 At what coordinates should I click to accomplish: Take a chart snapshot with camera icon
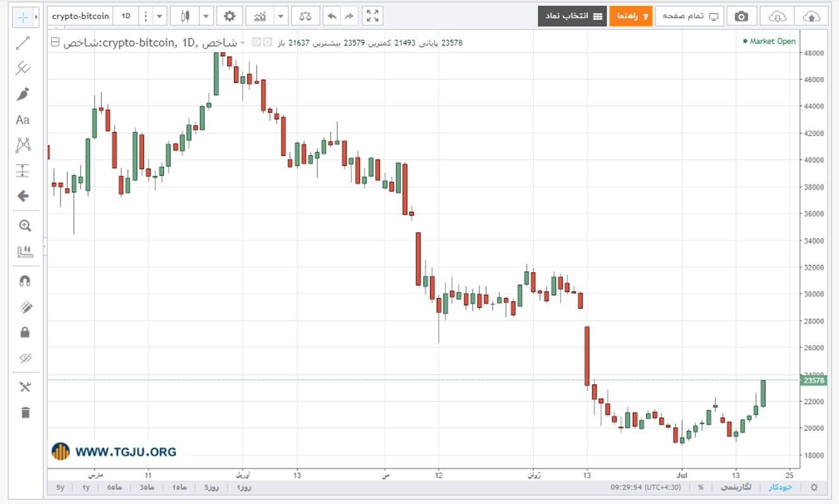[742, 16]
